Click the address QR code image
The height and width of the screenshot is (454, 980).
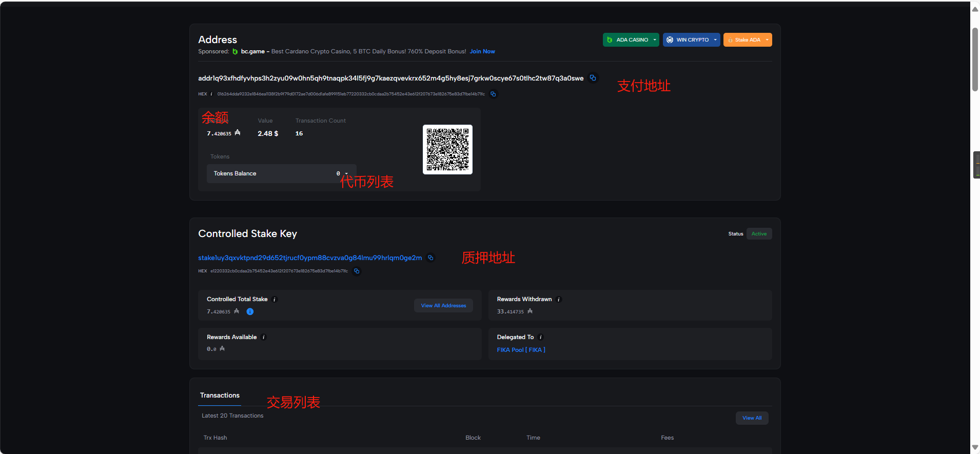pos(447,149)
